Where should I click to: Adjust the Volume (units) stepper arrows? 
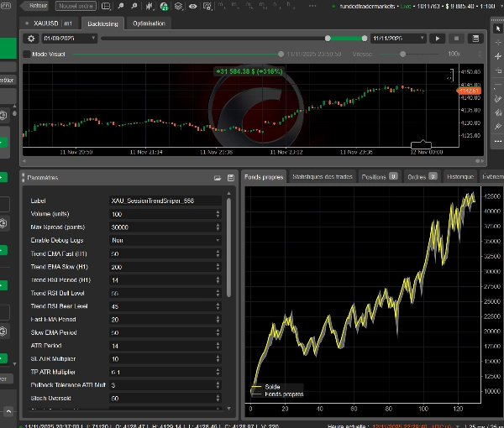218,214
